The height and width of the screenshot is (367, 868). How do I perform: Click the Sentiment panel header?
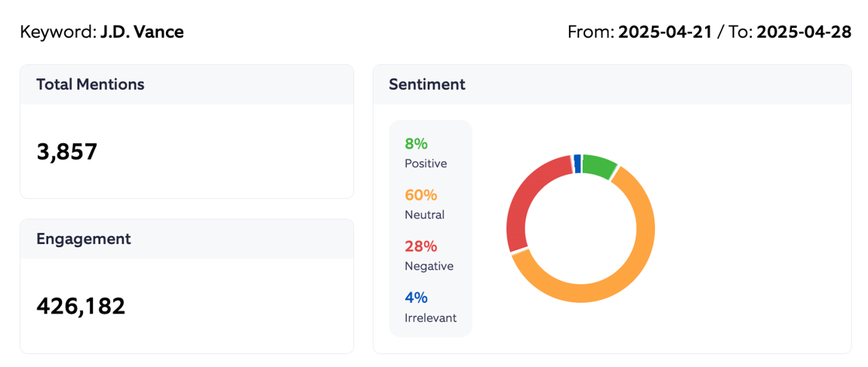pyautogui.click(x=427, y=84)
